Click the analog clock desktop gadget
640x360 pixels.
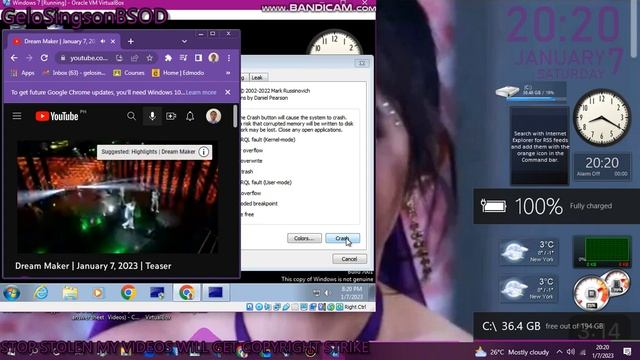[602, 118]
